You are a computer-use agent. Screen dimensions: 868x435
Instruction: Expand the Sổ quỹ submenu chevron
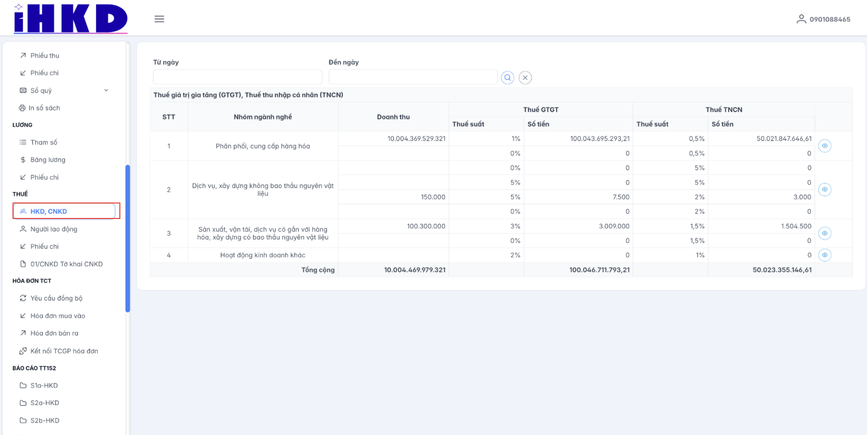click(106, 91)
